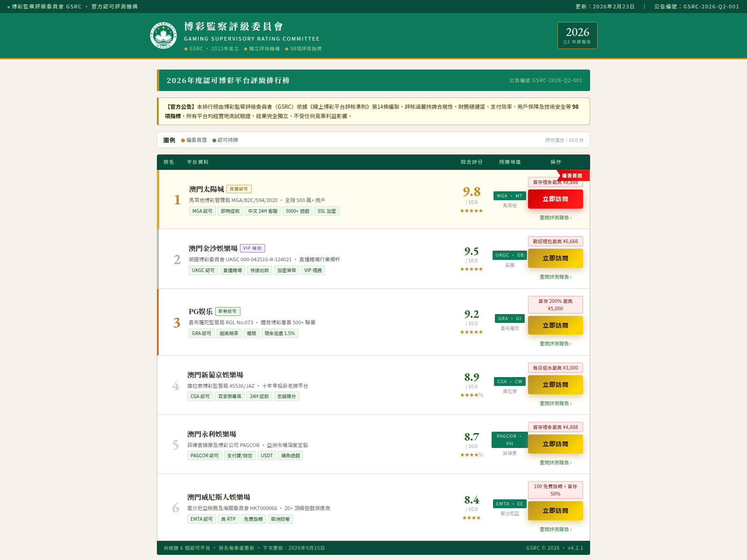747x560 pixels.
Task: Click the 新晉認可 badge beside PG娱乐
Action: [x=228, y=311]
